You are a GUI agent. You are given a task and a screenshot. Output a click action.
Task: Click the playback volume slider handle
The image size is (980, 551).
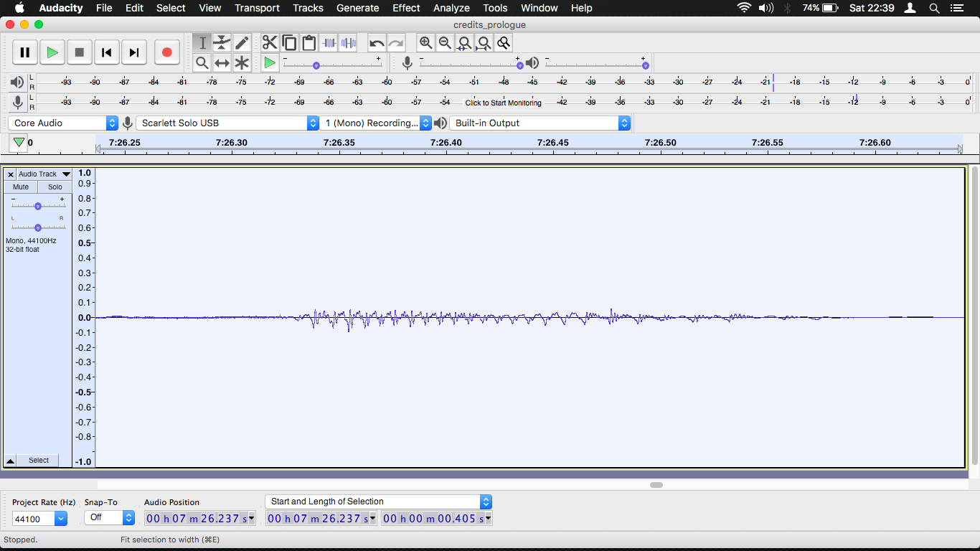646,65
